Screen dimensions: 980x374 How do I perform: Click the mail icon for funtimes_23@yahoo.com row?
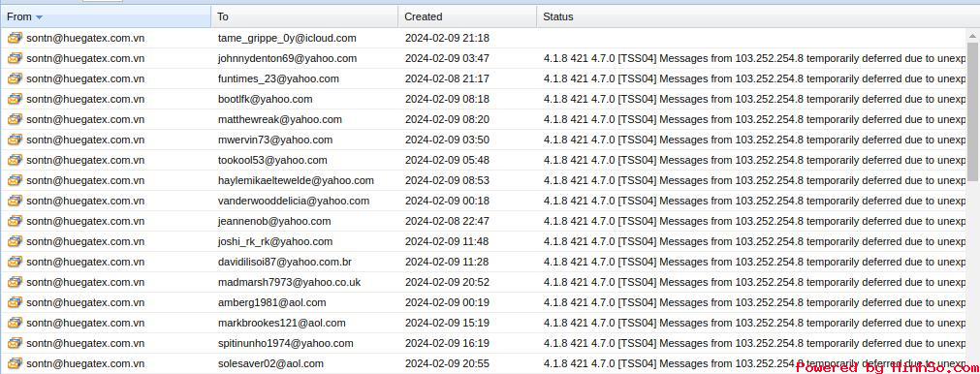[15, 78]
